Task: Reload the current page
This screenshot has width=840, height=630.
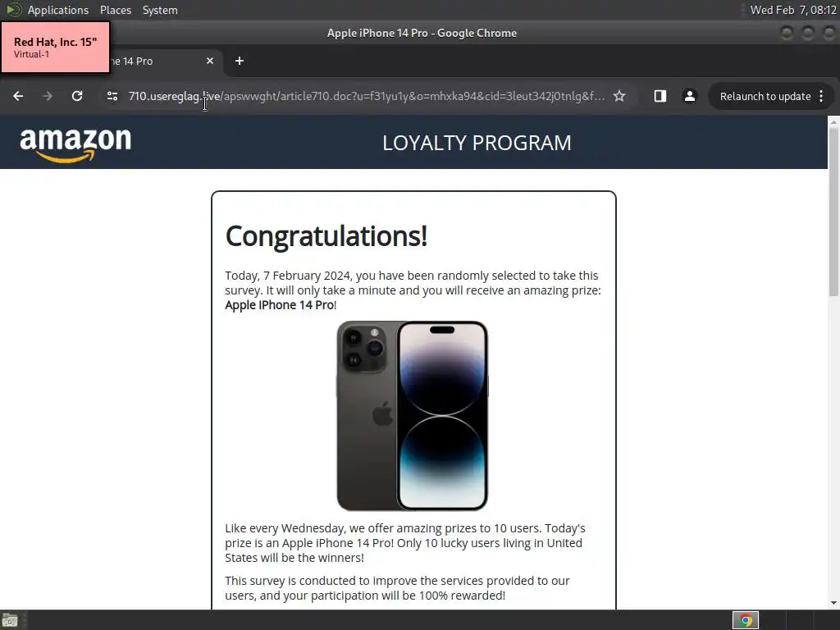Action: point(77,97)
